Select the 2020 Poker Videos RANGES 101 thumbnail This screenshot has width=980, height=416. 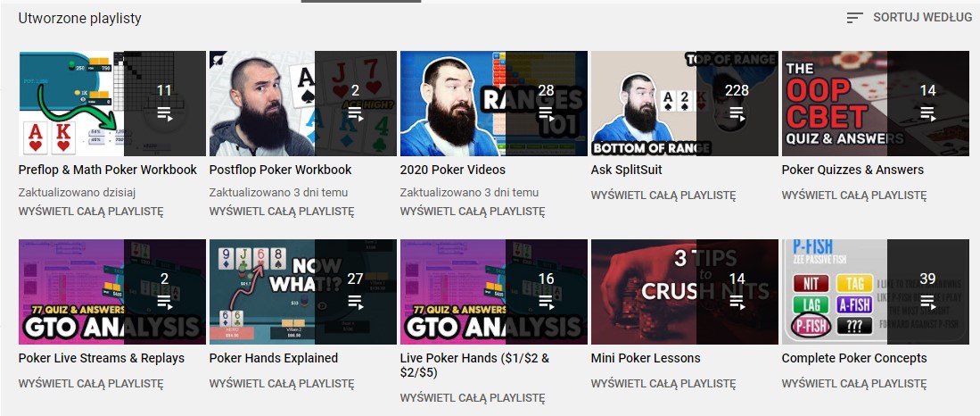point(494,104)
